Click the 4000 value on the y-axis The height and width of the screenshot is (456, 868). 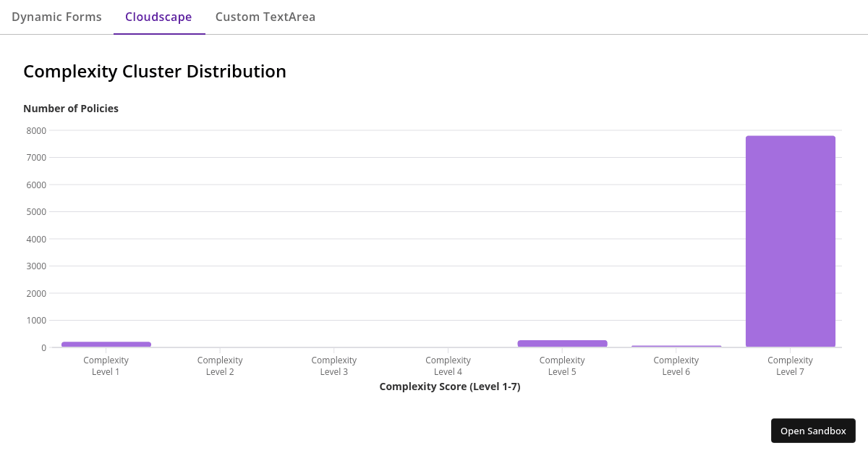click(35, 239)
